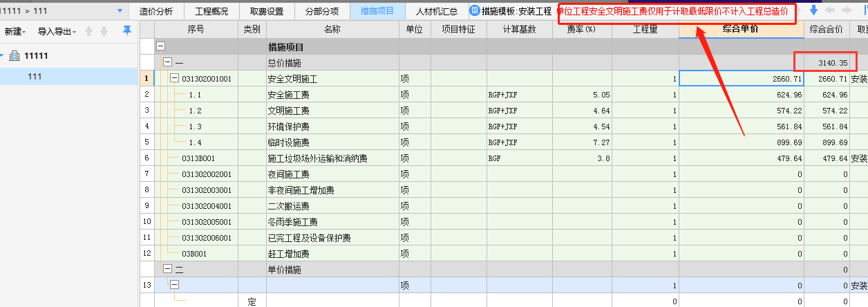Switch to the 人材机汇总 tab
The width and height of the screenshot is (868, 307).
(437, 11)
